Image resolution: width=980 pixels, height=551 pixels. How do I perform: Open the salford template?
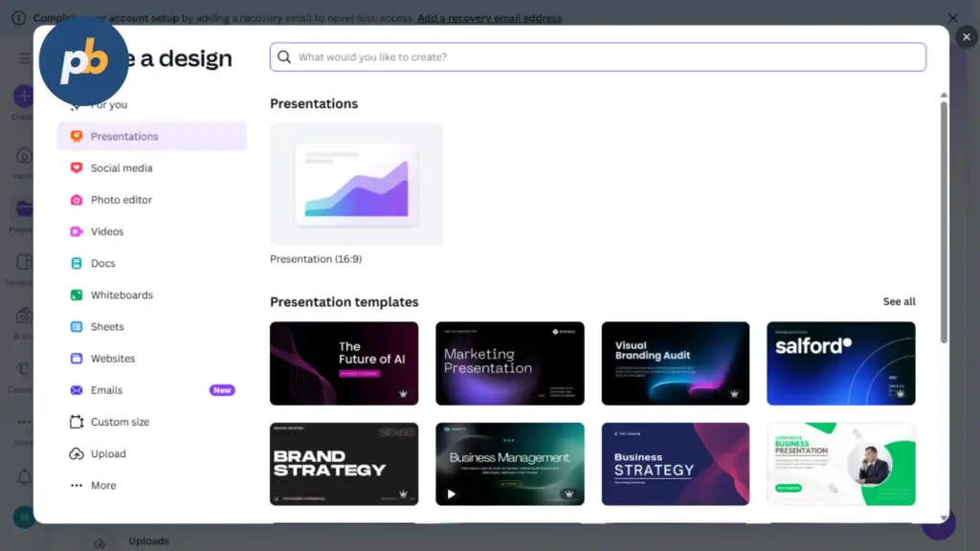(840, 364)
